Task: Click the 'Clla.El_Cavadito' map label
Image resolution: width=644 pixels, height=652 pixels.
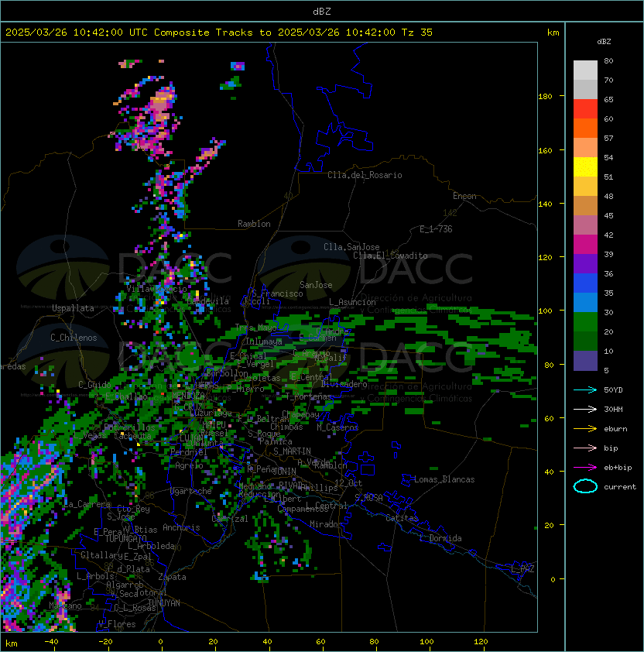Action: point(390,256)
